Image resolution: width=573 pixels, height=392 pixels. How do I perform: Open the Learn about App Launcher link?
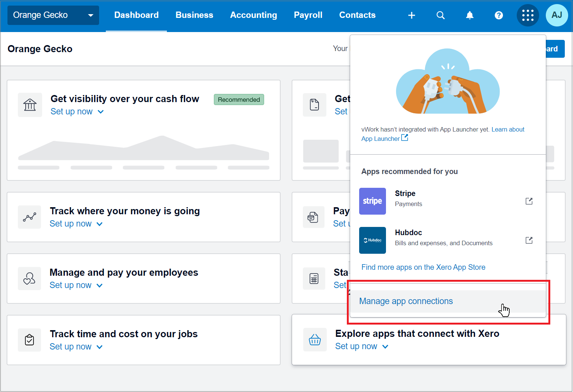[x=508, y=129]
